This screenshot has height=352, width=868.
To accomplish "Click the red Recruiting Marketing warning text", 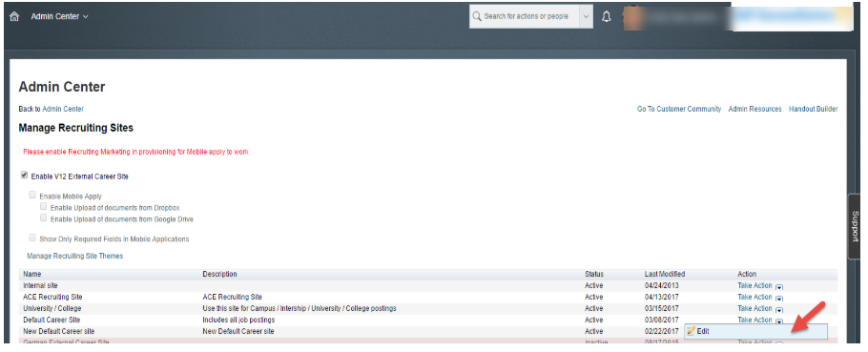I will 135,152.
